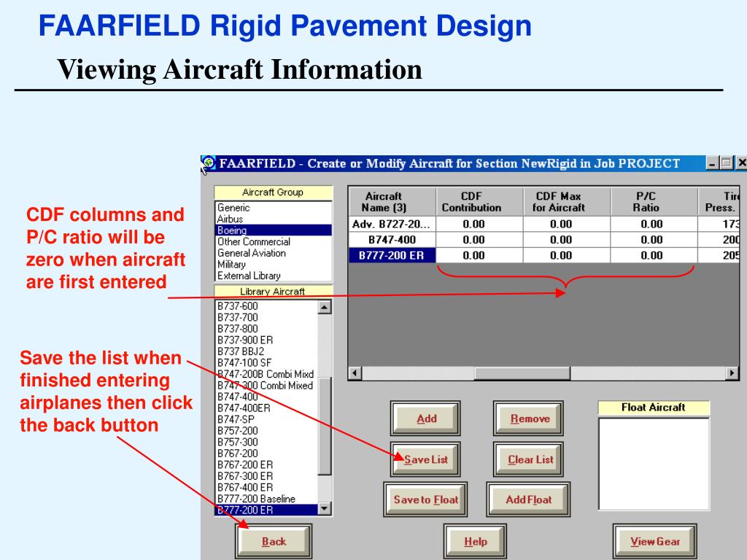Click the Add button
The image size is (747, 560).
coord(425,419)
